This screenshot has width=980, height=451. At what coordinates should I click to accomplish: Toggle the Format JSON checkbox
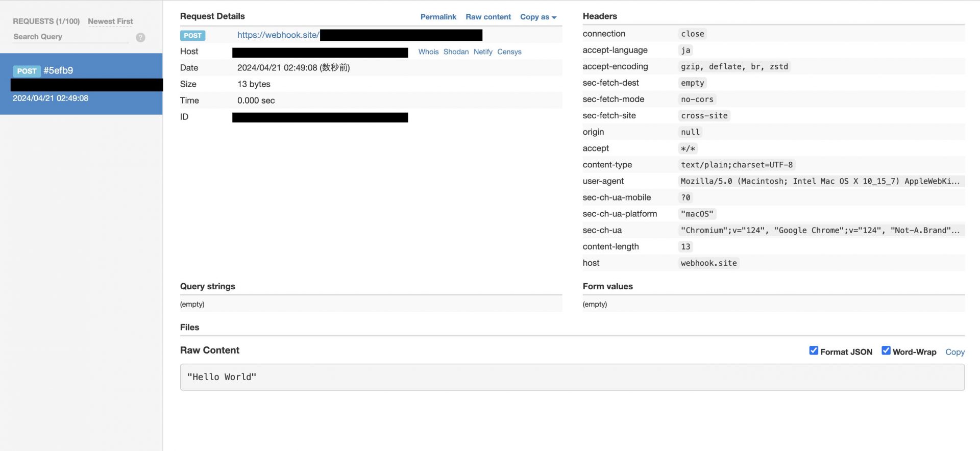(814, 350)
